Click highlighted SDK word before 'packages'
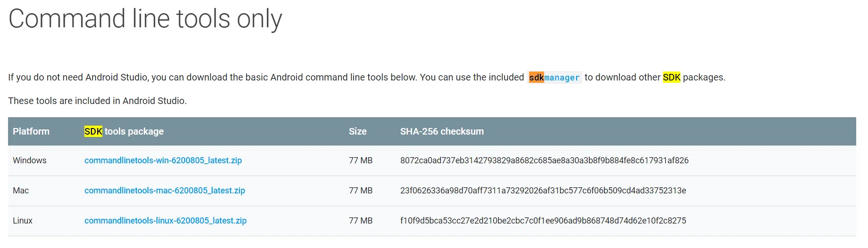The height and width of the screenshot is (248, 868). tap(671, 77)
